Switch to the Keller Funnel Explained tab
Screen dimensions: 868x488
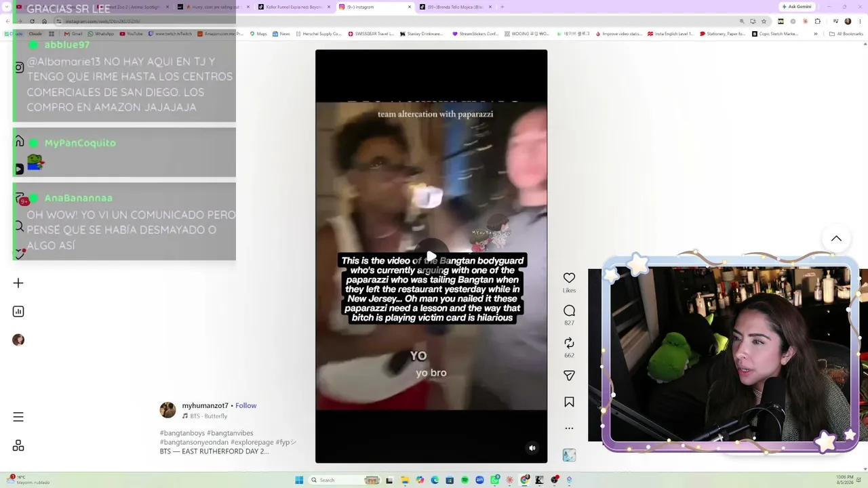(x=294, y=7)
